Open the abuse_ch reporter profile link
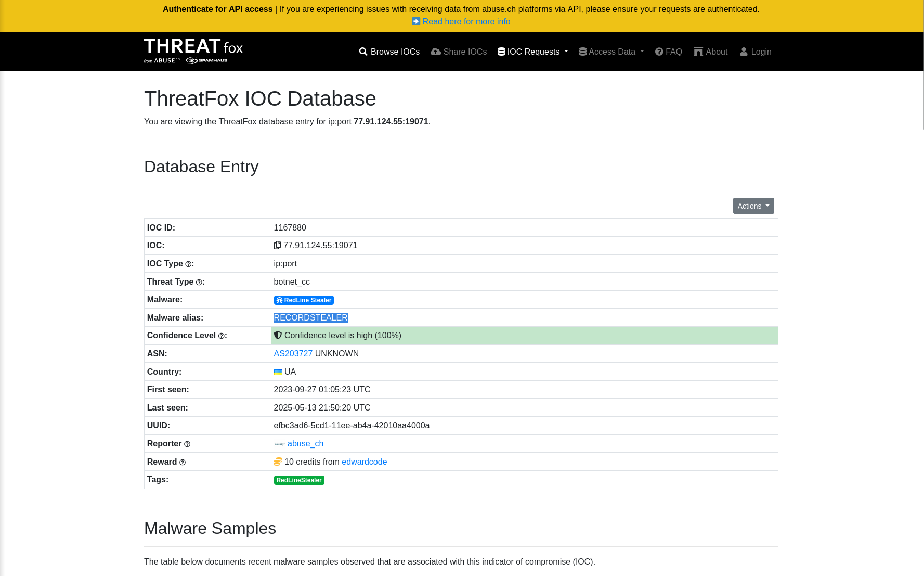The image size is (924, 576). click(x=306, y=443)
